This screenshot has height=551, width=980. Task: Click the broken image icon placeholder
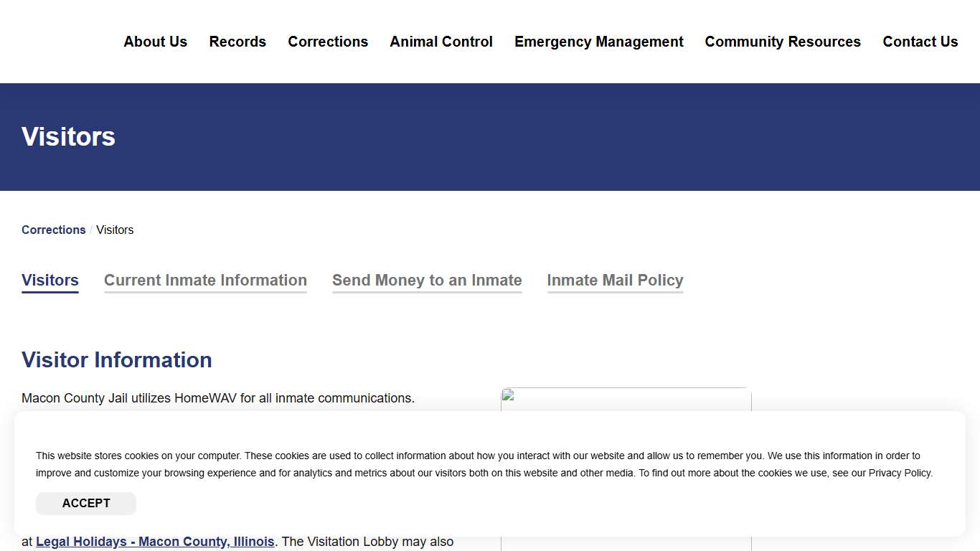509,395
